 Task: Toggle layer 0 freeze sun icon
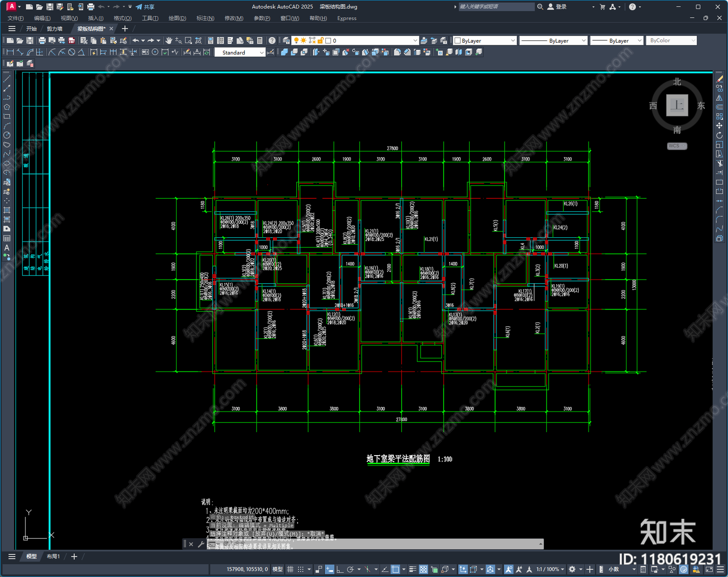point(303,40)
